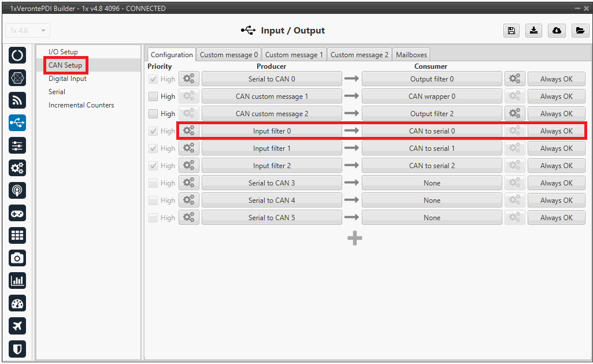Click the save (floppy disk) icon
593x364 pixels.
click(511, 31)
